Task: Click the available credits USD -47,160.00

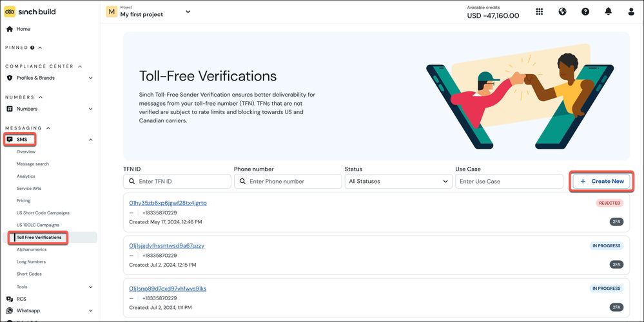Action: (x=493, y=15)
